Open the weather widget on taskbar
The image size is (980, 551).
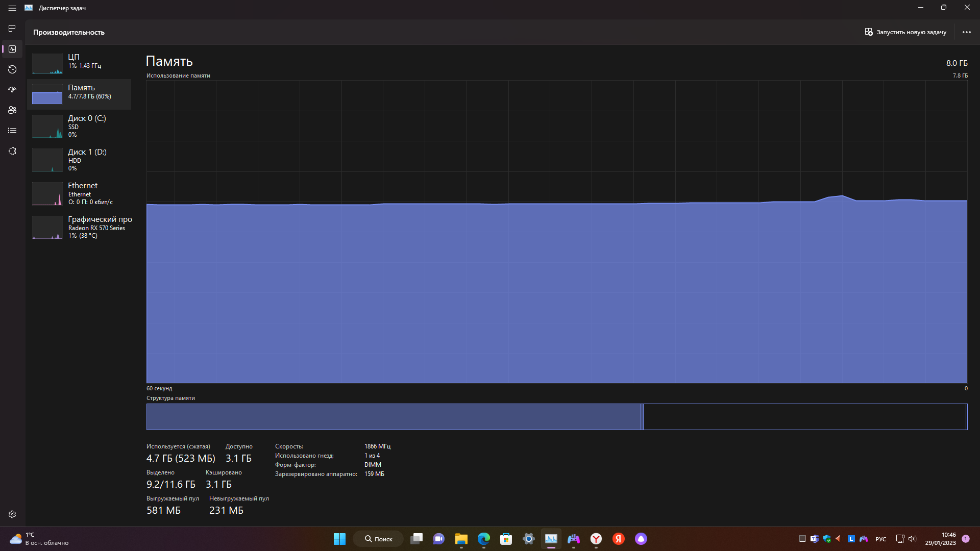click(x=38, y=539)
